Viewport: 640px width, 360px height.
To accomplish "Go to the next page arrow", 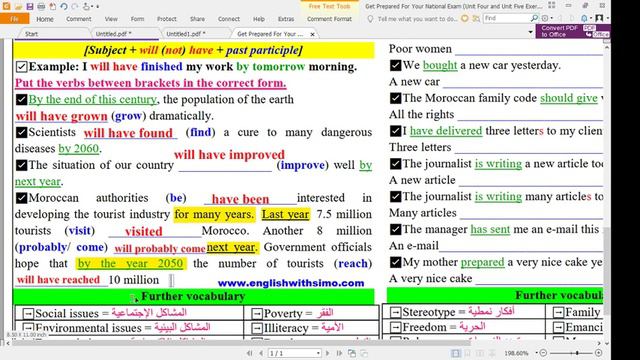I will coord(327,353).
